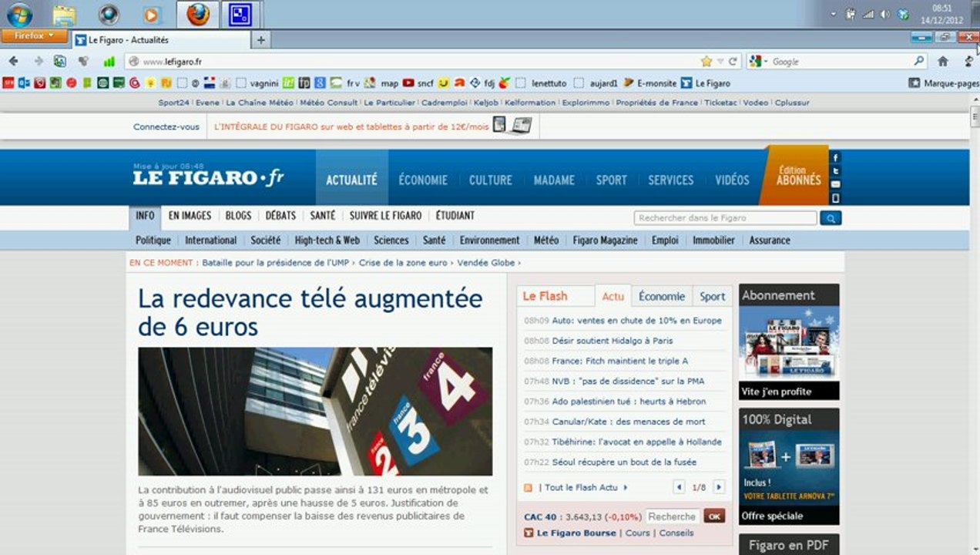Click the CAC 40 Recherche input

673,516
